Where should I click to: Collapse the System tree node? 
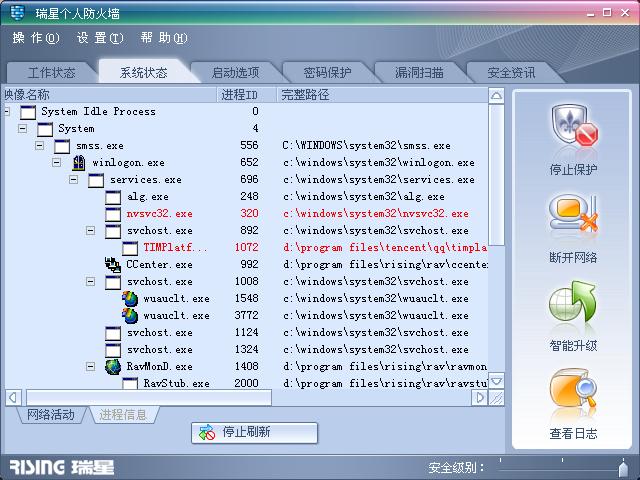[x=23, y=129]
